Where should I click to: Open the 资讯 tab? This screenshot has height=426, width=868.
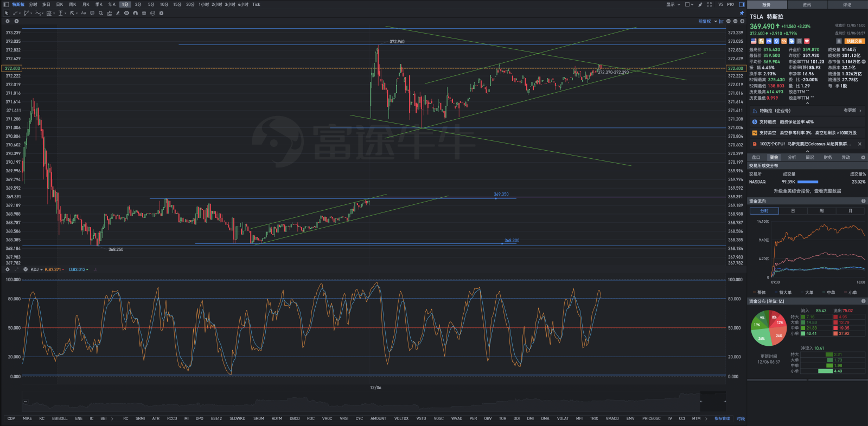click(x=807, y=4)
